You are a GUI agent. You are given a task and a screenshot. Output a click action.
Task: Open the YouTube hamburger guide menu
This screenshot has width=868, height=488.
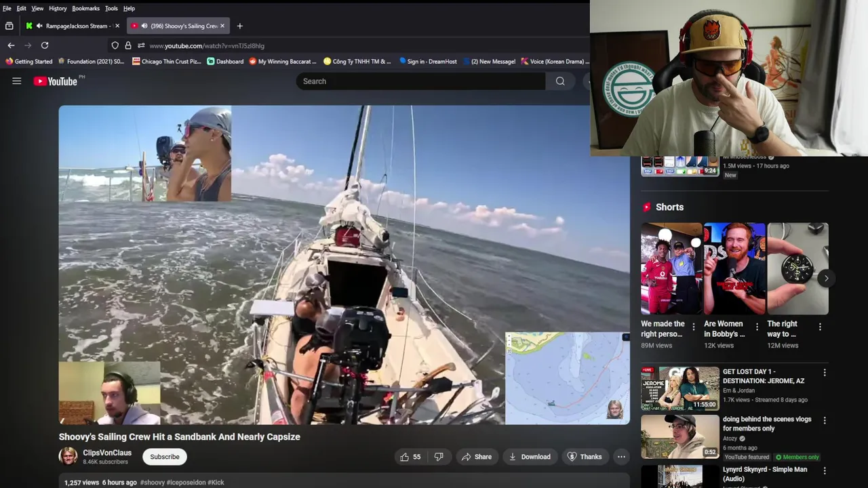[x=17, y=81]
